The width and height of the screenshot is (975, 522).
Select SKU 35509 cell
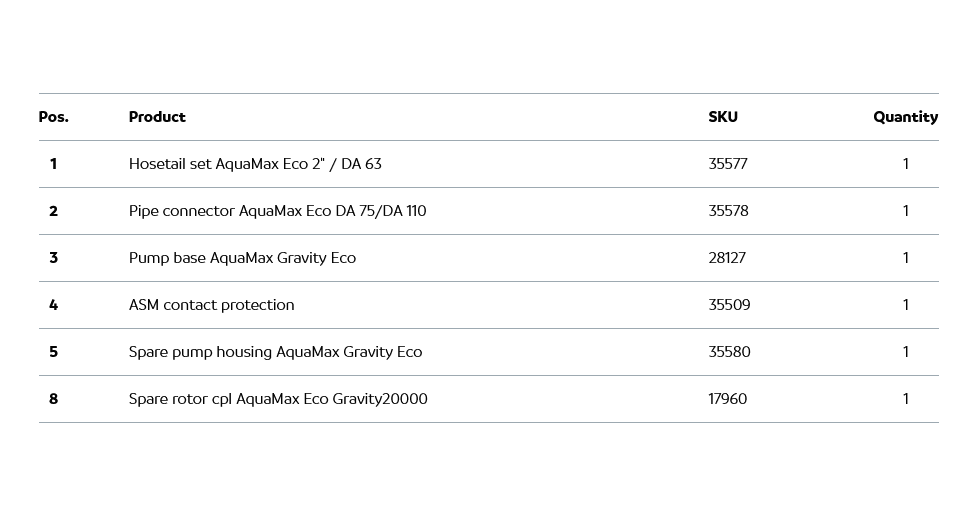point(729,305)
